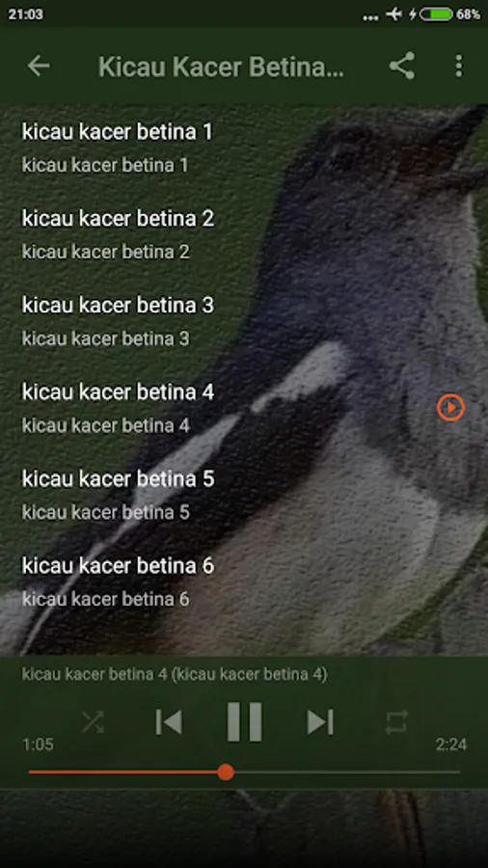
Task: Open the three-dot overflow menu
Action: click(x=458, y=66)
